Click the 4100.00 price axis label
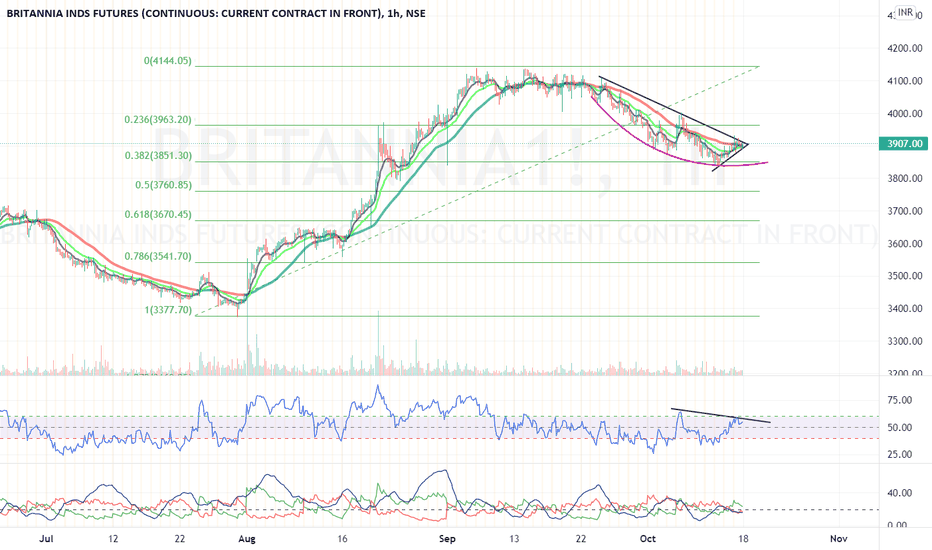The height and width of the screenshot is (550, 932). click(905, 81)
